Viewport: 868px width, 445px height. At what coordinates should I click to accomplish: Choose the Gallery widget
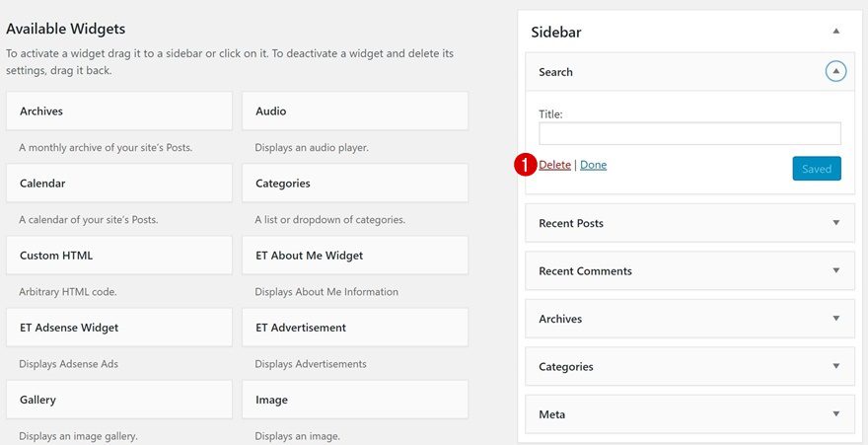pyautogui.click(x=118, y=400)
